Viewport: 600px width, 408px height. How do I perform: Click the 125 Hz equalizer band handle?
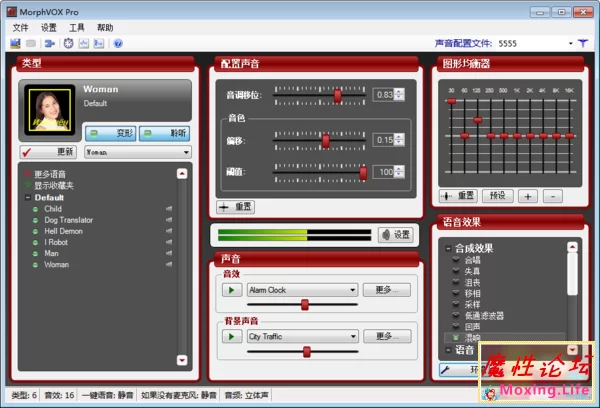pos(477,120)
